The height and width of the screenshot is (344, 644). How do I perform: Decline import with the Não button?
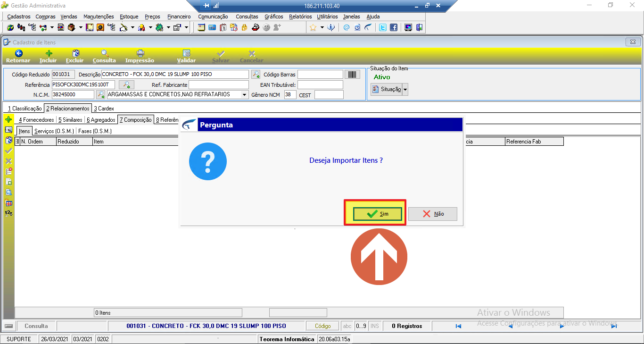pyautogui.click(x=433, y=214)
